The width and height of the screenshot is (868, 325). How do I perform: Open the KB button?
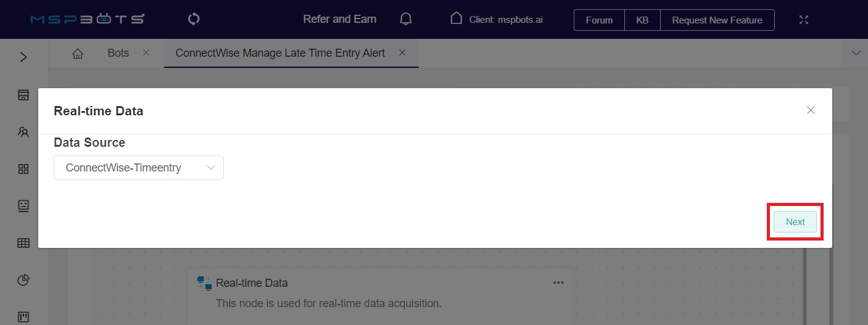pos(642,20)
